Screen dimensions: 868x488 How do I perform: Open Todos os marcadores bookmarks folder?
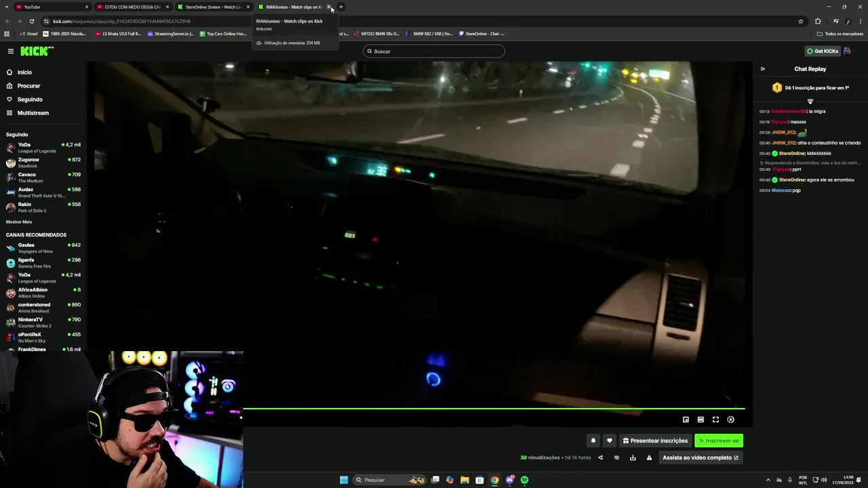coord(840,34)
